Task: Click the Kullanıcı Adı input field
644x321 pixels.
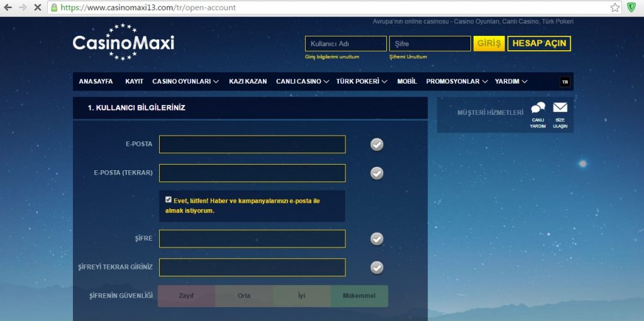Action: tap(345, 43)
